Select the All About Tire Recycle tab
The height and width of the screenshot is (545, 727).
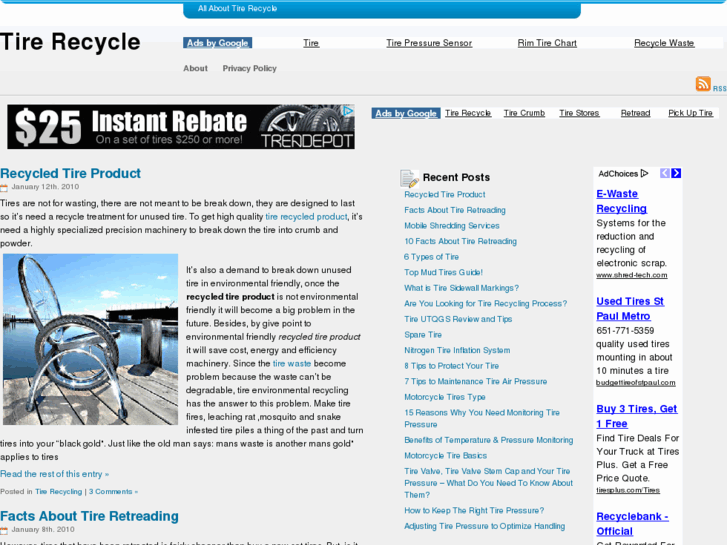point(237,8)
